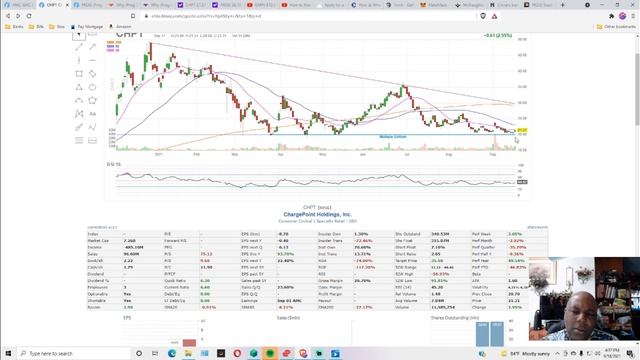Open the browser main menu
This screenshot has width=640, height=360.
pyautogui.click(x=633, y=16)
